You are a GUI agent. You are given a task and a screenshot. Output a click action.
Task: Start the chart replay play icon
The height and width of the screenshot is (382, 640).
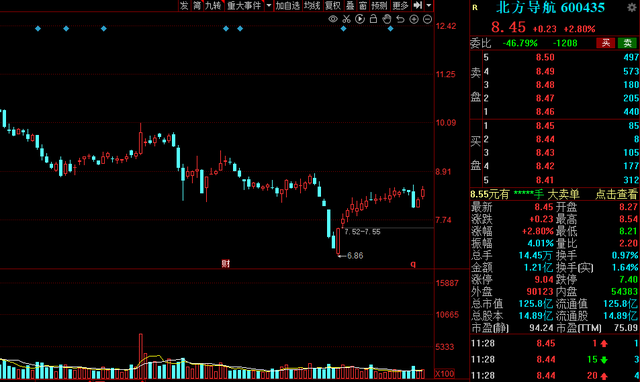coord(360,19)
